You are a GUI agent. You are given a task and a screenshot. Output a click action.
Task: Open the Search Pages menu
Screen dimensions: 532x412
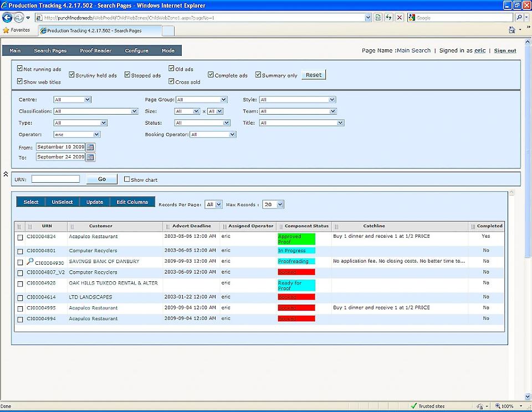50,50
